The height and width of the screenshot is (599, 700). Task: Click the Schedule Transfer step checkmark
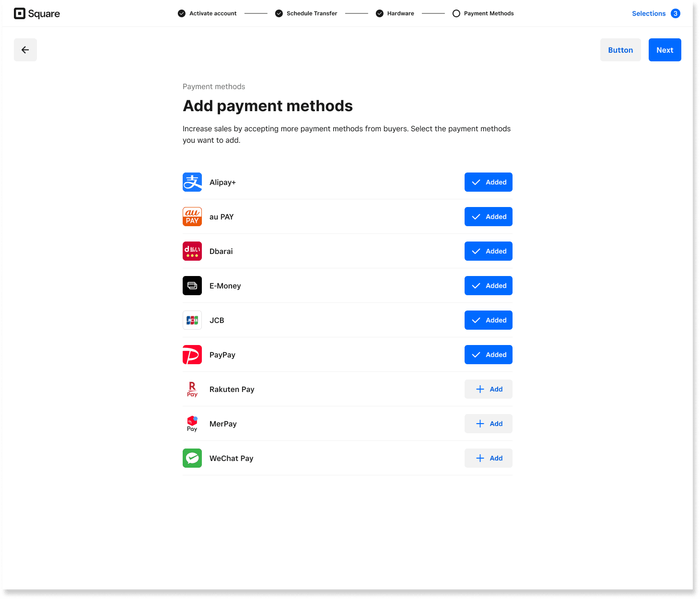[x=279, y=13]
